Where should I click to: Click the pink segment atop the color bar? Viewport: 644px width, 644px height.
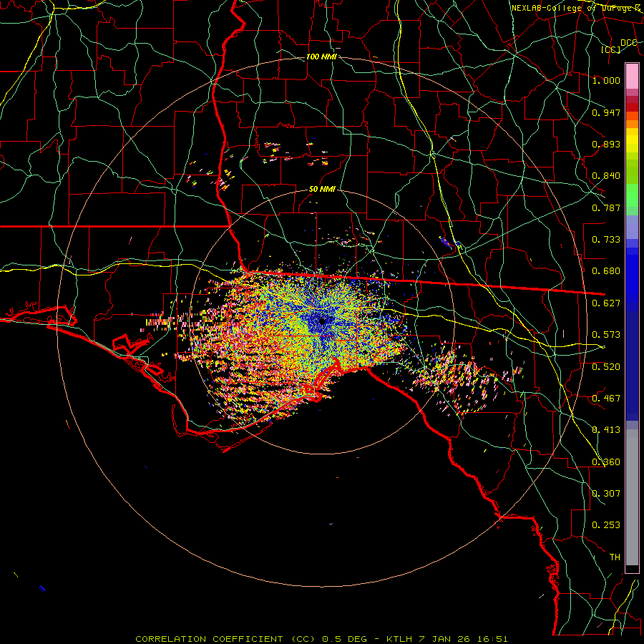632,76
